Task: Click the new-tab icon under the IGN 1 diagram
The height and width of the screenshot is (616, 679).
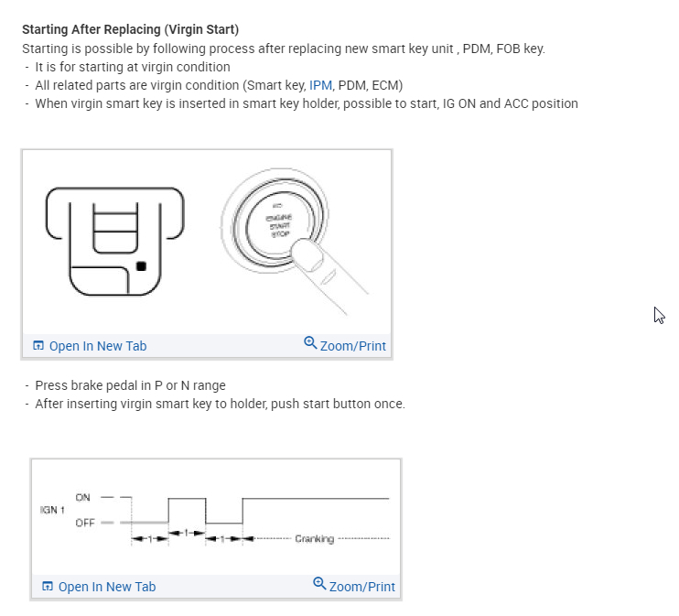Action: (x=48, y=587)
